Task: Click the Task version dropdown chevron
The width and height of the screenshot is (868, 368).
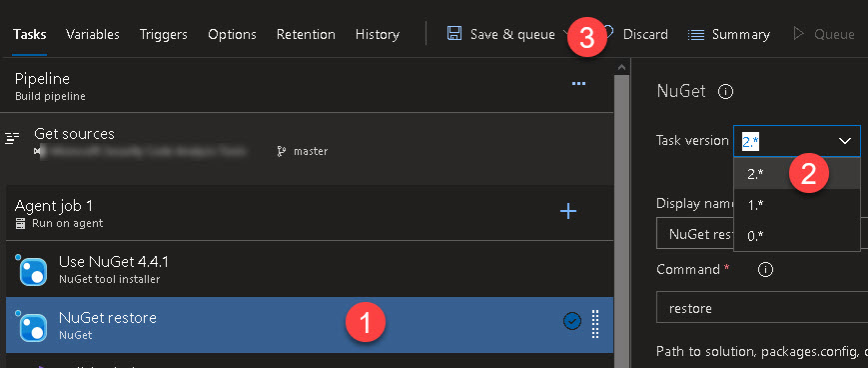Action: click(845, 141)
